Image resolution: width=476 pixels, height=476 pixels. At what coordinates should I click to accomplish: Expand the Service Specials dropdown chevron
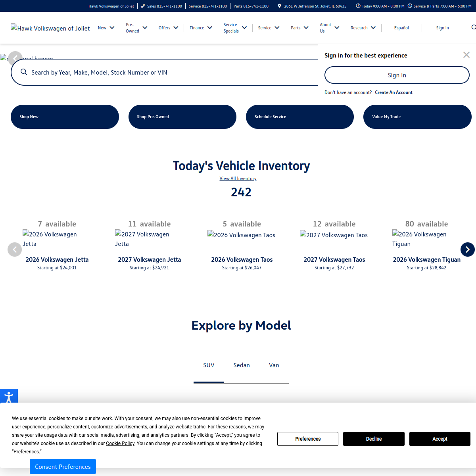pyautogui.click(x=244, y=28)
